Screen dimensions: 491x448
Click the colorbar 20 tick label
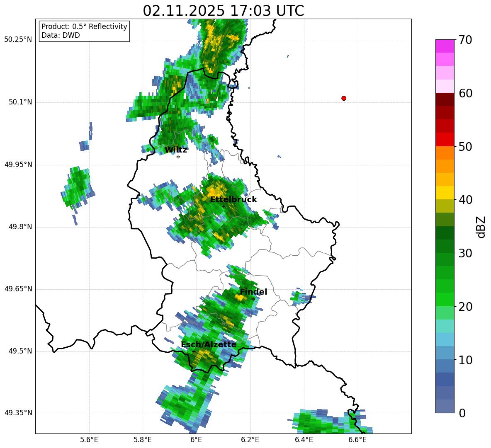pyautogui.click(x=465, y=307)
